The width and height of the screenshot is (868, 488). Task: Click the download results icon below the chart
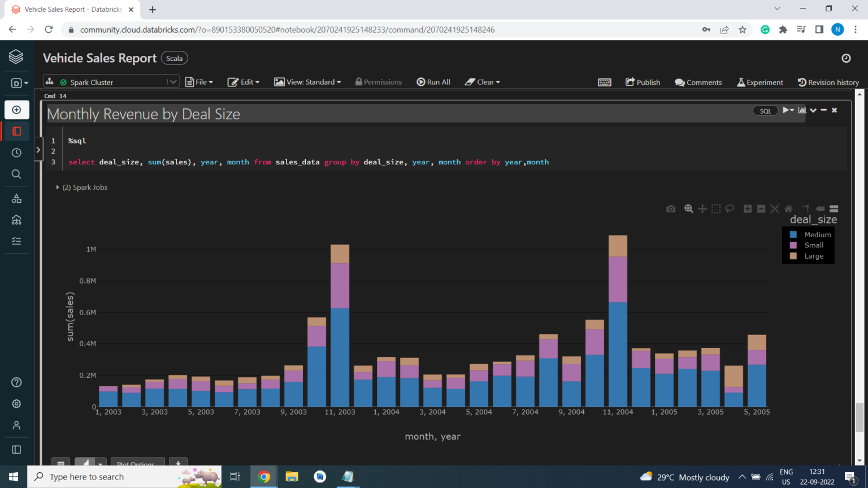point(178,463)
